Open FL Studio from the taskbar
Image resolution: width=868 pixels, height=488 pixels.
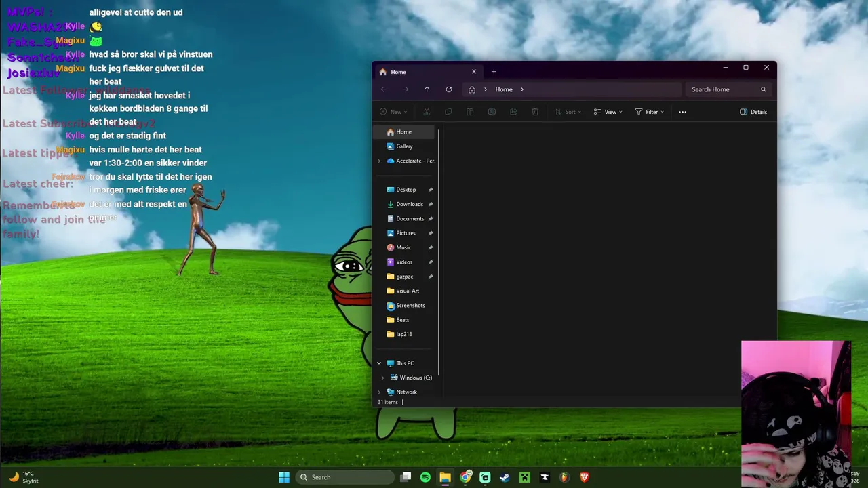564,477
